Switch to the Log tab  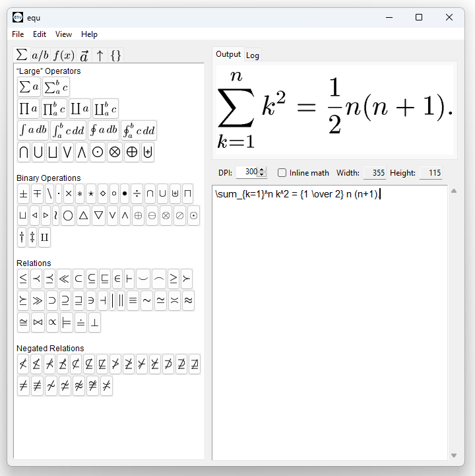tap(253, 55)
